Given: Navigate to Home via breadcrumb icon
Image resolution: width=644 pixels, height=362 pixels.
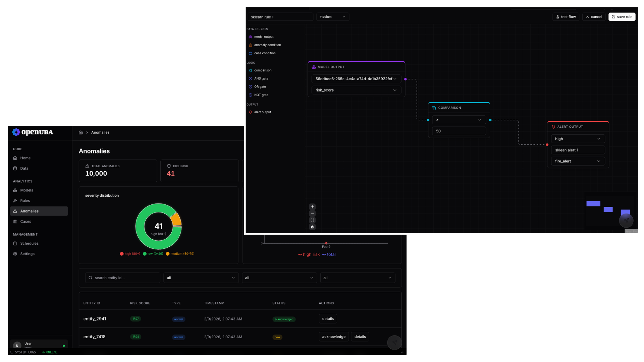Looking at the screenshot, I should (x=81, y=132).
